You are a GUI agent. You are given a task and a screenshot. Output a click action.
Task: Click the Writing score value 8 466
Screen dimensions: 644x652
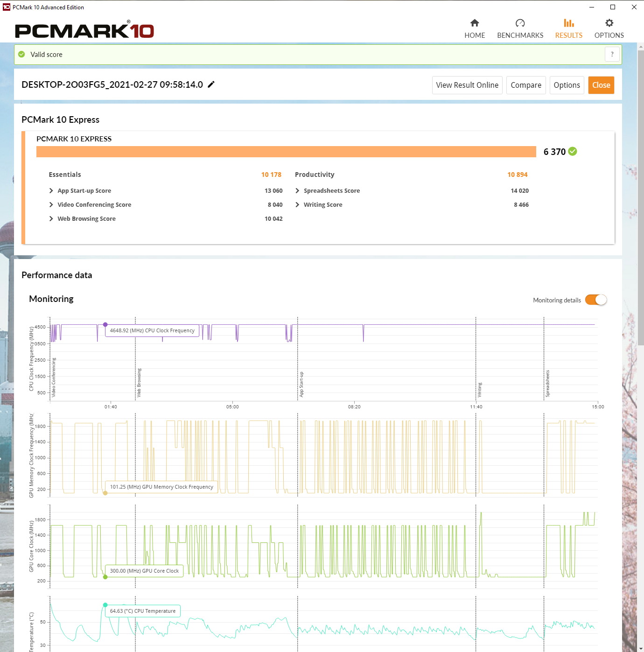point(521,204)
